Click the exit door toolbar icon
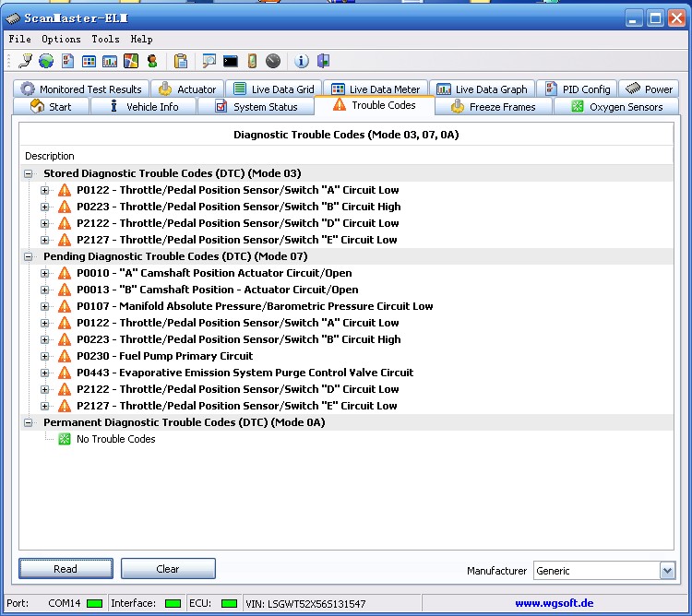Screen dimensions: 692x616 click(x=323, y=61)
